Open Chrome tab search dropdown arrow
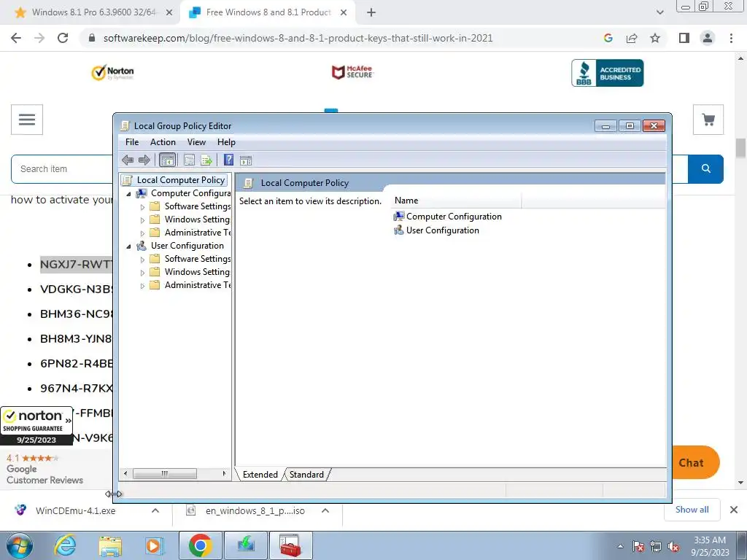Screen dimensions: 747x560 coord(659,12)
